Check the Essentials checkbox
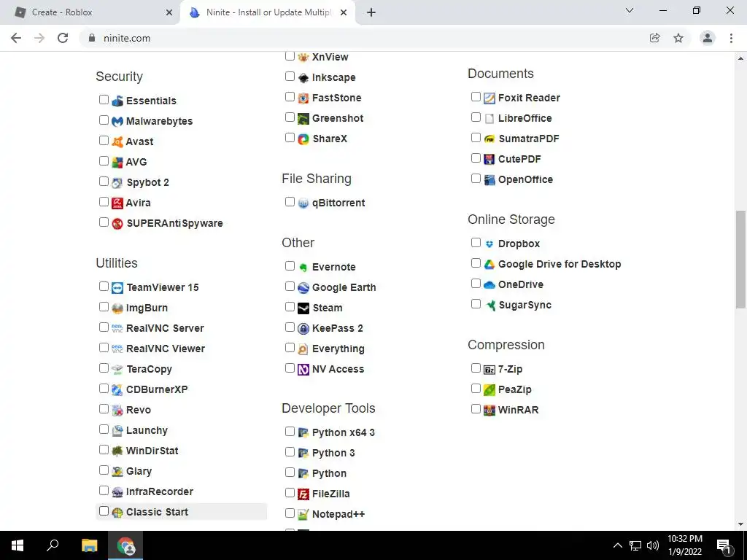Viewport: 747px width, 560px height. pyautogui.click(x=104, y=99)
